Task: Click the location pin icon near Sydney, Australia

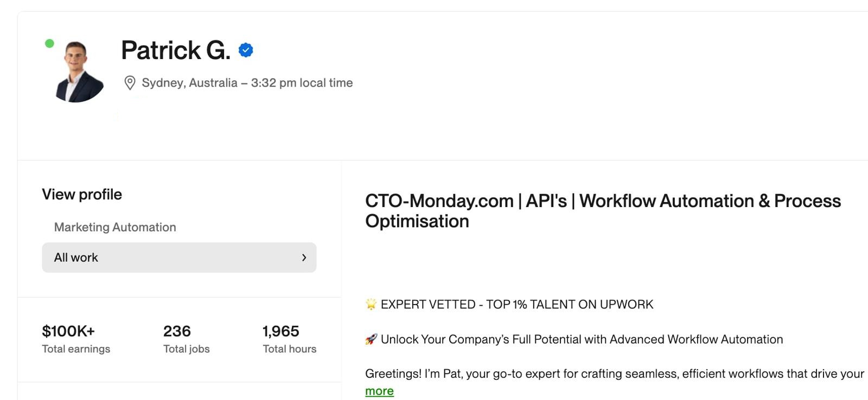Action: (x=130, y=82)
